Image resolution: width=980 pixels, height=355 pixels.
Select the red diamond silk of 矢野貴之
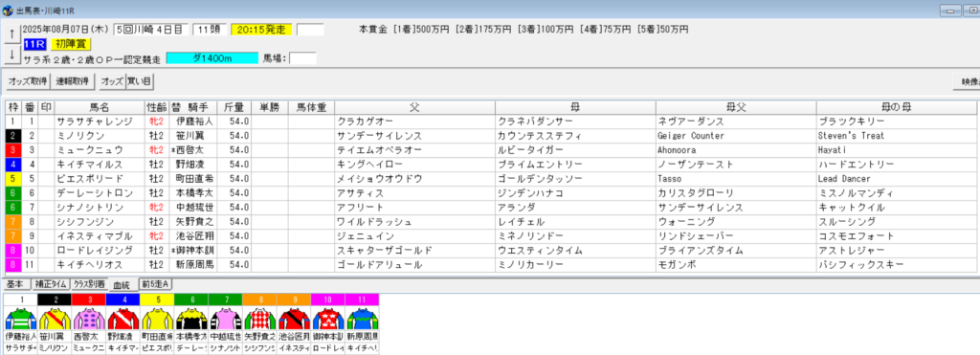click(x=258, y=318)
